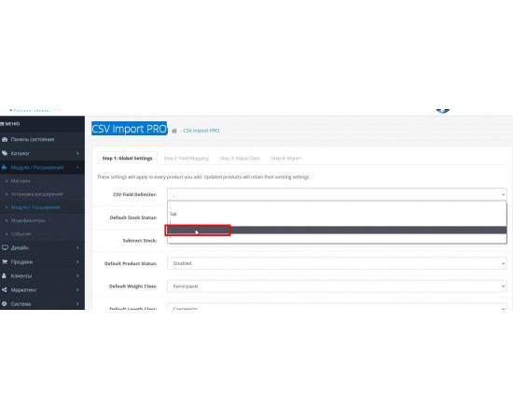The image size is (513, 420).
Task: Click the CSV Import PRO page heading
Action: pos(130,129)
